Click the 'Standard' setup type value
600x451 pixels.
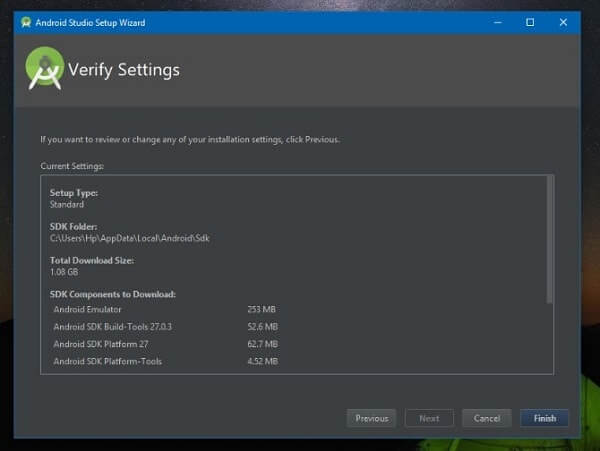pyautogui.click(x=67, y=204)
